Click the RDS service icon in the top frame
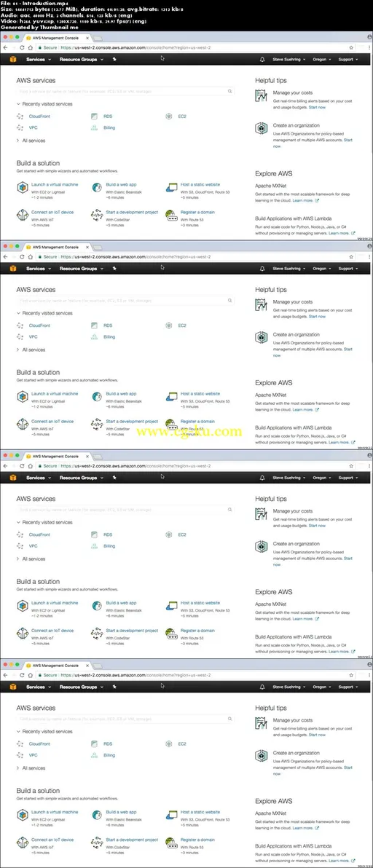This screenshot has width=373, height=868. tap(94, 117)
